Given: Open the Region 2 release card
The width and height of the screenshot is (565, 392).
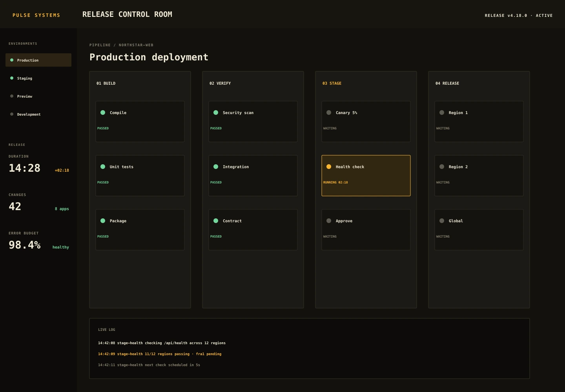Looking at the screenshot, I should (479, 176).
